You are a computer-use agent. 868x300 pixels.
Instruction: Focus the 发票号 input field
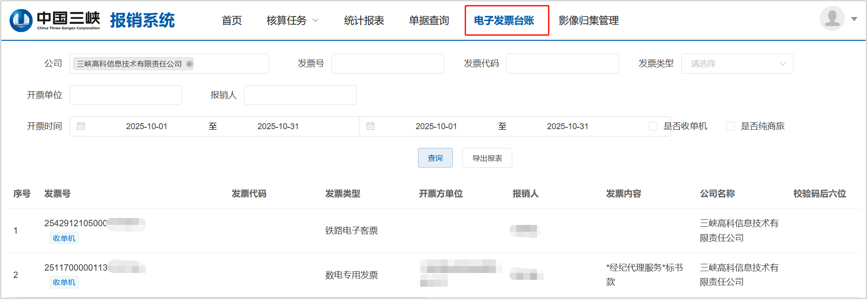pos(387,64)
